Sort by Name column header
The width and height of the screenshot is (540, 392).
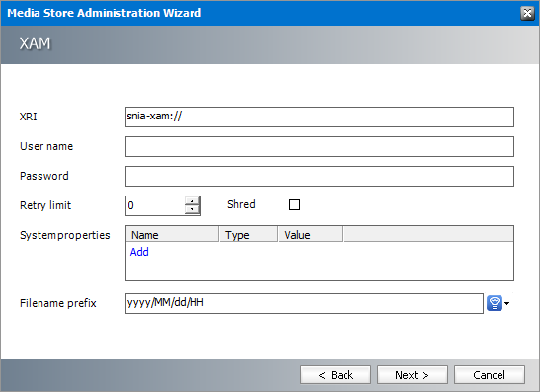173,235
